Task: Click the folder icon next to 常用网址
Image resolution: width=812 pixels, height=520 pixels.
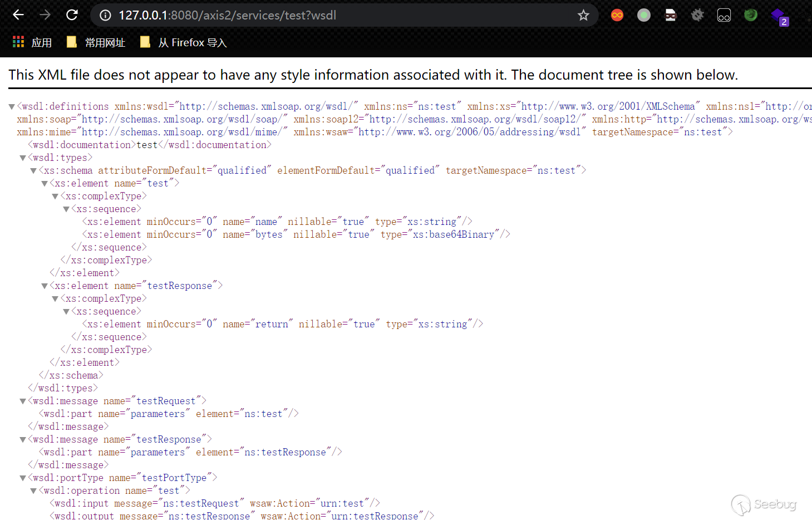Action: [x=71, y=42]
